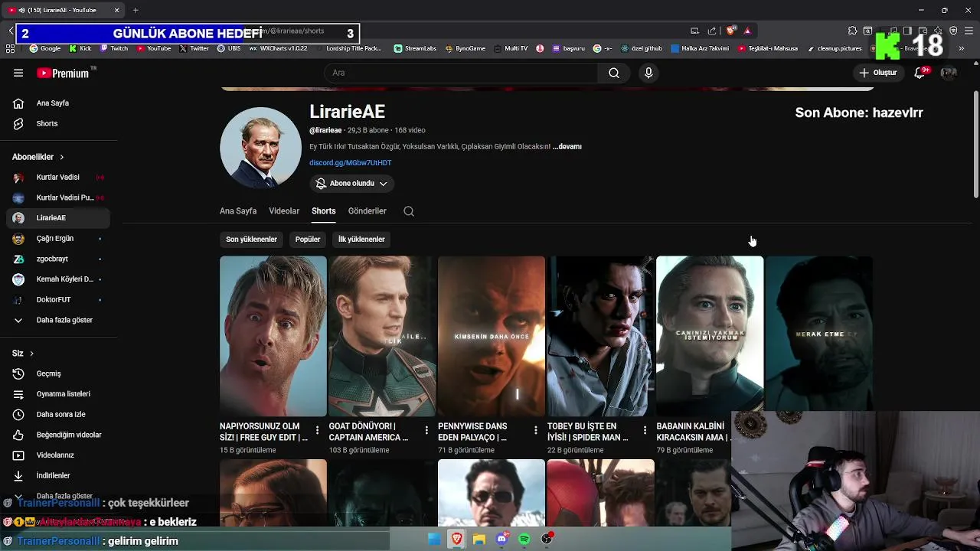Screen dimensions: 980x551
Task: Open the notifications bell
Action: click(x=920, y=73)
